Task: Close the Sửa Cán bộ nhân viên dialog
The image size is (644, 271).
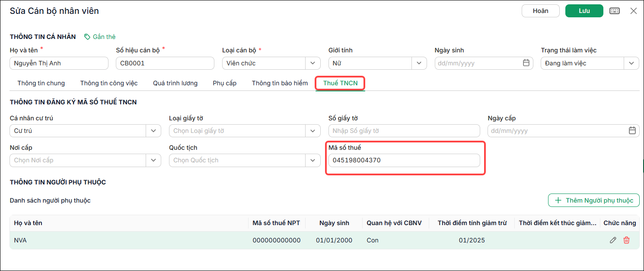Action: point(634,11)
